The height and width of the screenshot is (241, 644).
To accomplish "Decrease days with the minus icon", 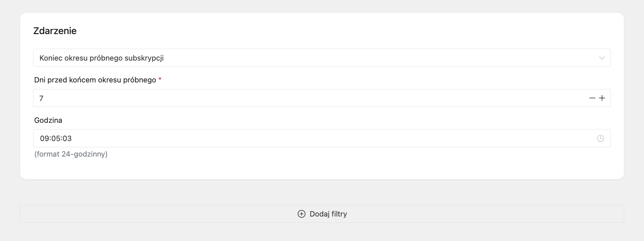I will (x=592, y=98).
